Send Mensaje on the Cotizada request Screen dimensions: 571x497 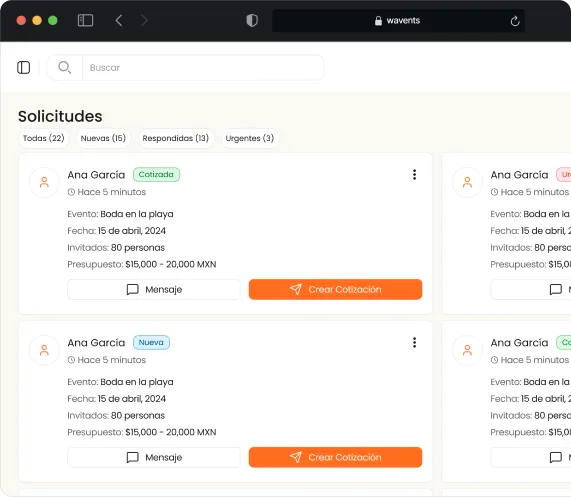pos(154,289)
